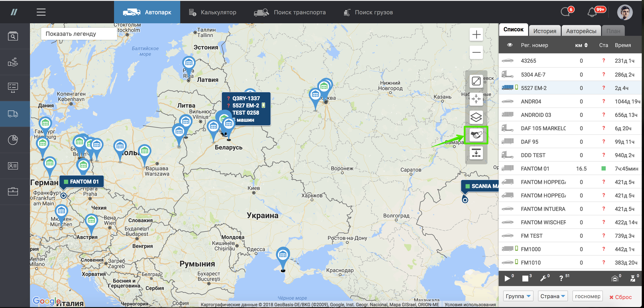Switch to the История tab
The image size is (644, 308).
click(545, 31)
